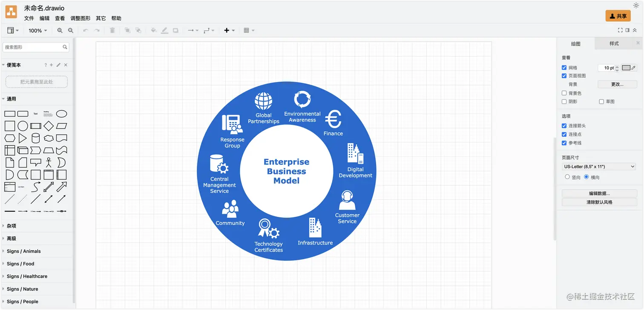Click the shadow toolbar icon
644x310 pixels.
(x=175, y=31)
